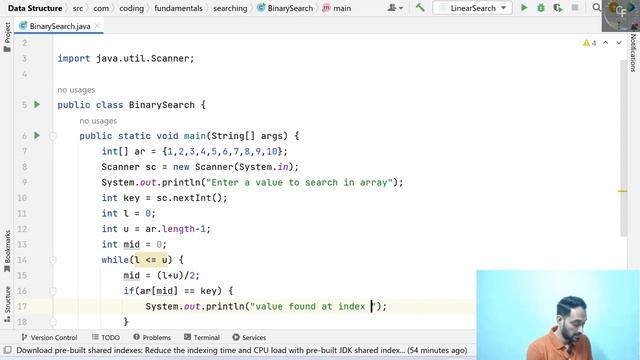
Task: Click 'new Scanner(System.in)' expression
Action: 233,167
